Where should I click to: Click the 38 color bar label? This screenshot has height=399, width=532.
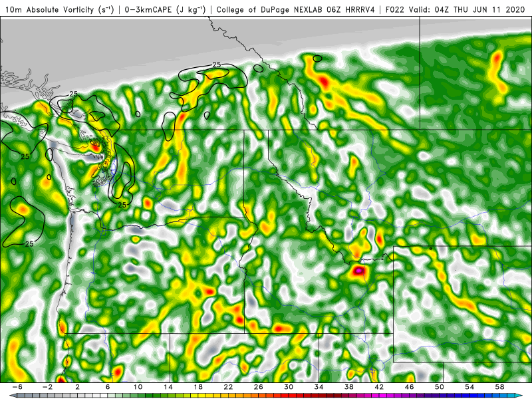(x=348, y=387)
